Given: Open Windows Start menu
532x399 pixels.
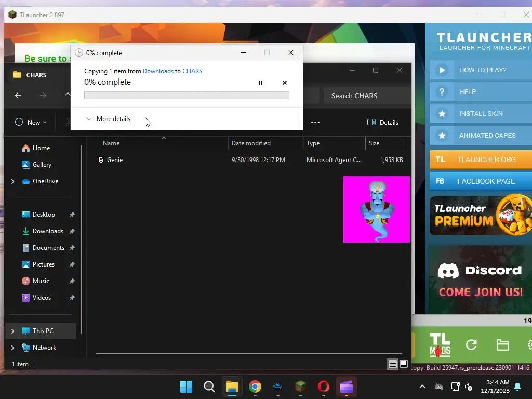Looking at the screenshot, I should coord(186,387).
